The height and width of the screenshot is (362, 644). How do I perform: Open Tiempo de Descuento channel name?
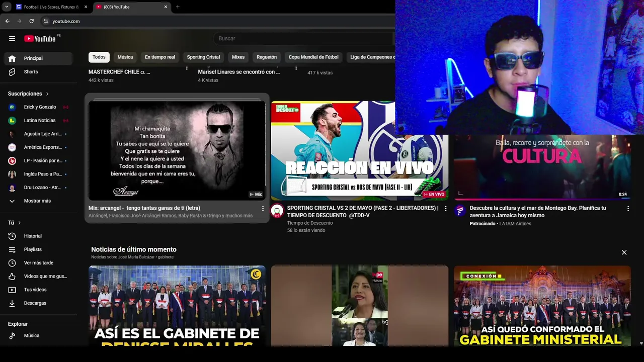pos(310,223)
